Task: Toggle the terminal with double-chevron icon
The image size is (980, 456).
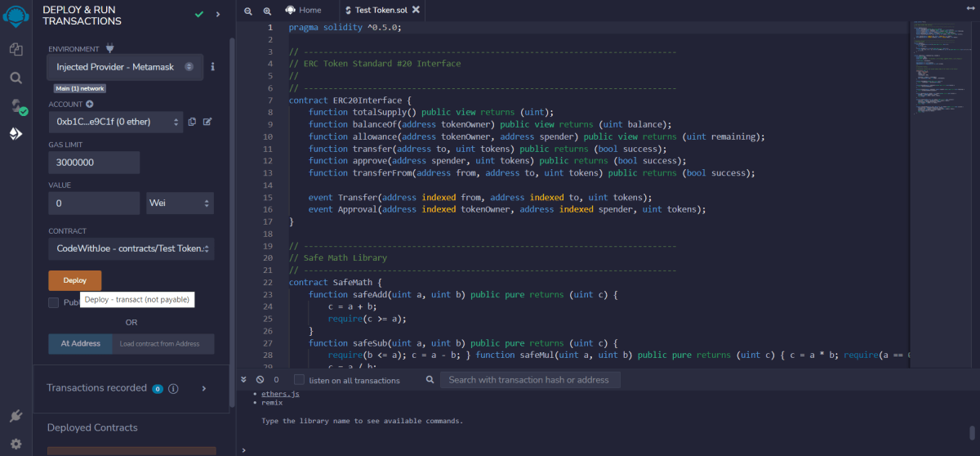Action: 244,379
